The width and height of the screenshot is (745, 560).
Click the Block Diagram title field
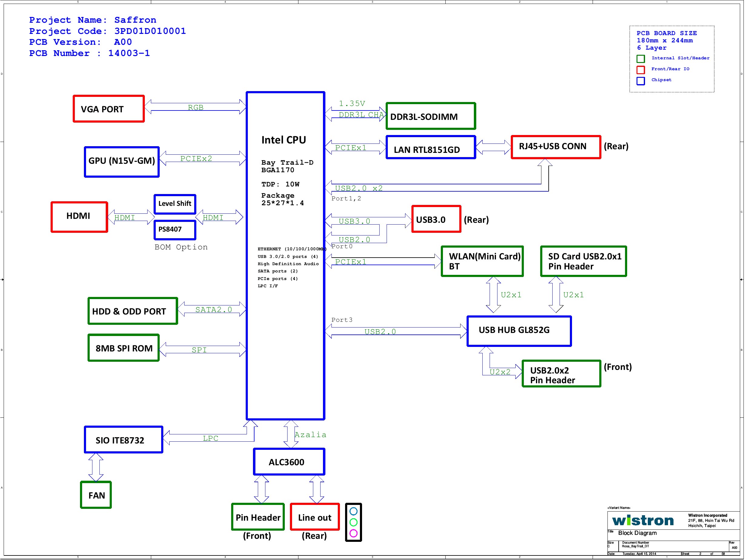(637, 533)
